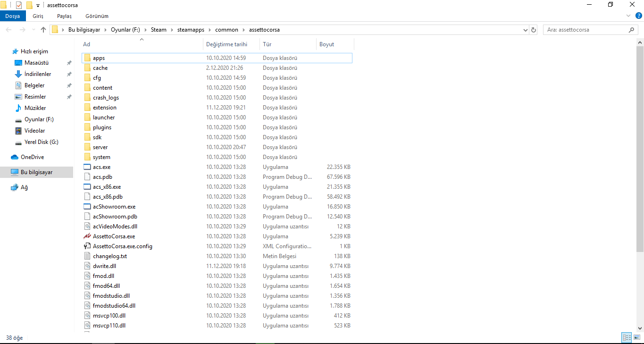644x344 pixels.
Task: Open the chevron after Bu bilgisayar in address bar
Action: [x=106, y=30]
